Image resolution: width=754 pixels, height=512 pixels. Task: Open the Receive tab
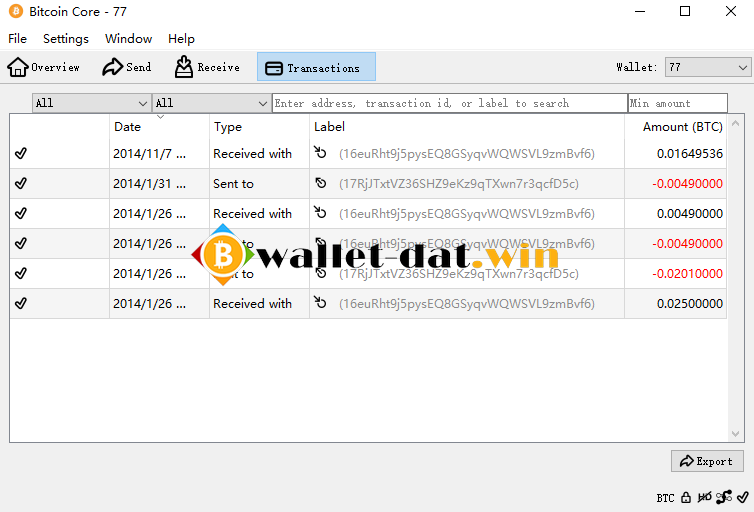[x=207, y=67]
